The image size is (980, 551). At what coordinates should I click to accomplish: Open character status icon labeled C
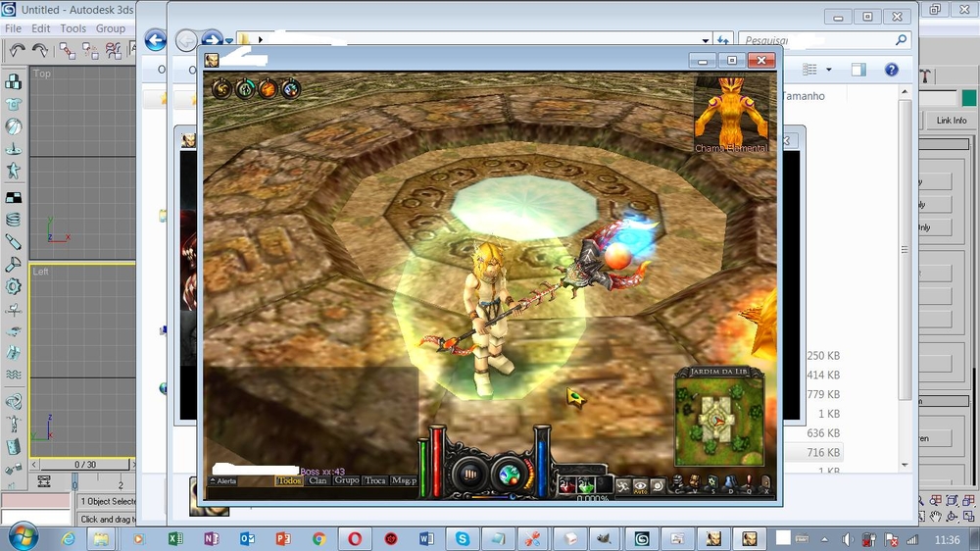coord(678,483)
